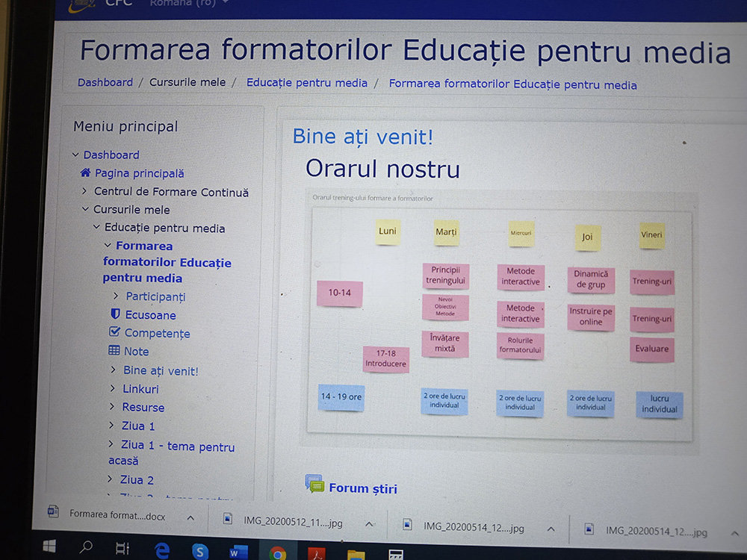Click the home icon beside Pagina principală

85,173
